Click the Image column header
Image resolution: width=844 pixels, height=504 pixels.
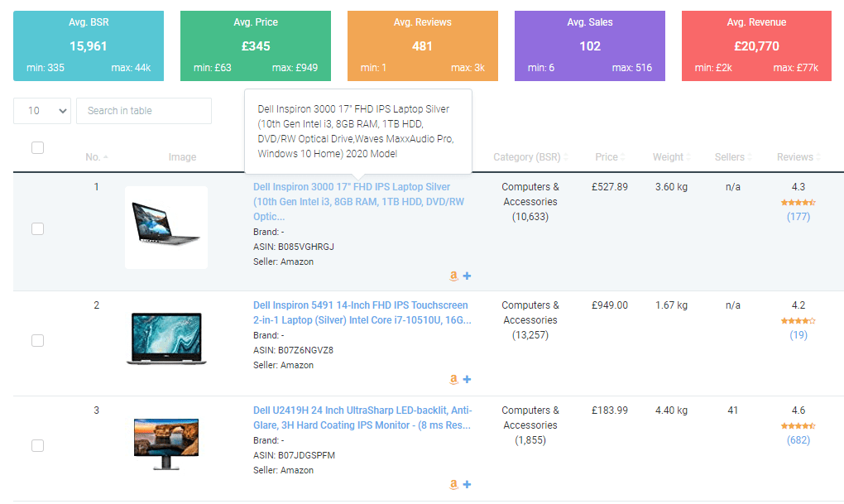pos(182,156)
